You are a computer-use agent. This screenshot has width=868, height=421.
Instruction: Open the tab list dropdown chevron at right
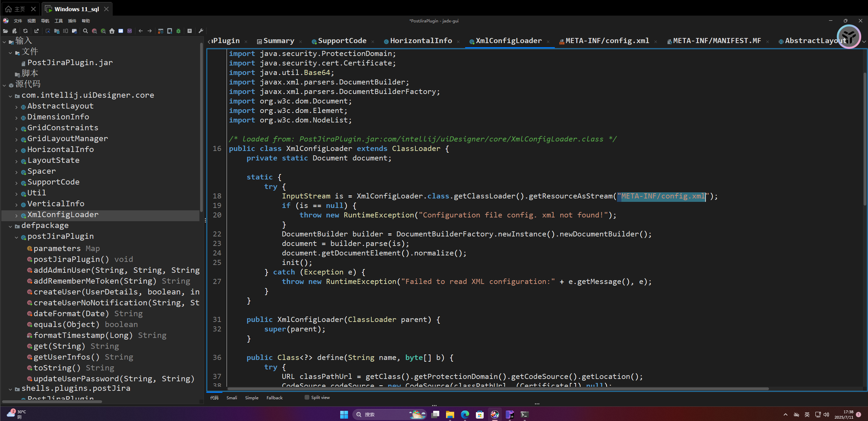pos(864,41)
